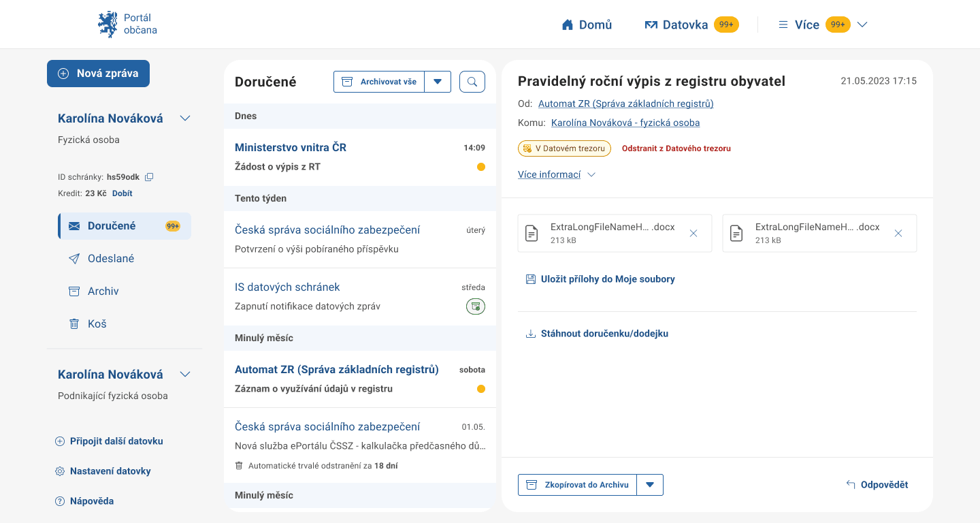980x523 pixels.
Task: Expand Více informací details
Action: pos(556,175)
